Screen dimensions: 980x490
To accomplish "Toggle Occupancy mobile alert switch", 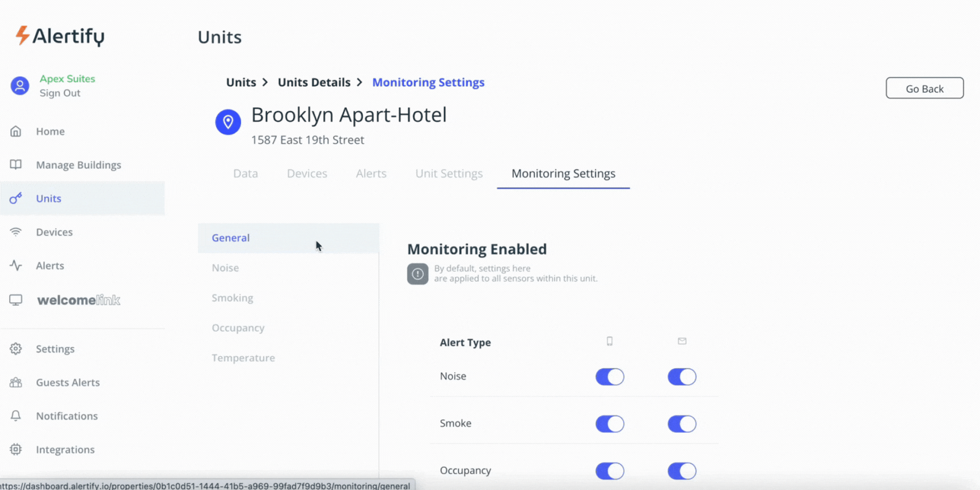I will (610, 471).
